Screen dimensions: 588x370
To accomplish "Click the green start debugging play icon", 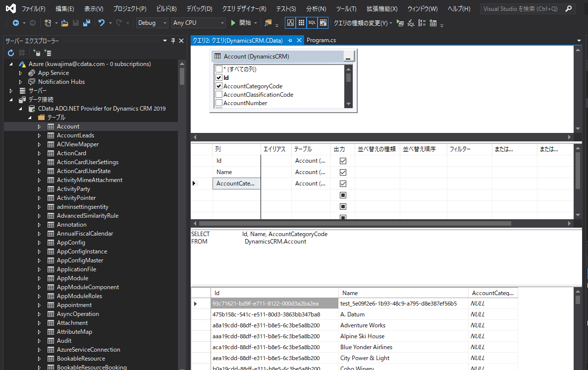I will click(x=233, y=23).
